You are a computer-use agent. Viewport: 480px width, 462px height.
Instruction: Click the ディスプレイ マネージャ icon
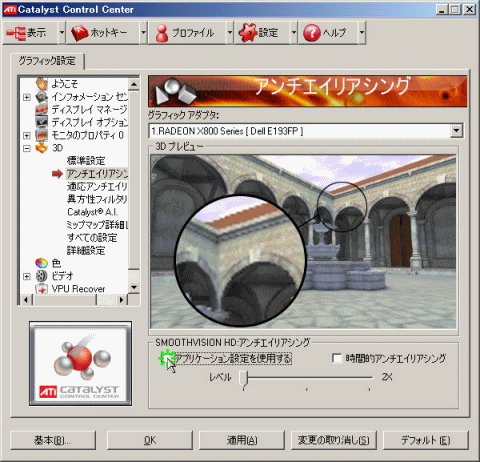coord(42,109)
